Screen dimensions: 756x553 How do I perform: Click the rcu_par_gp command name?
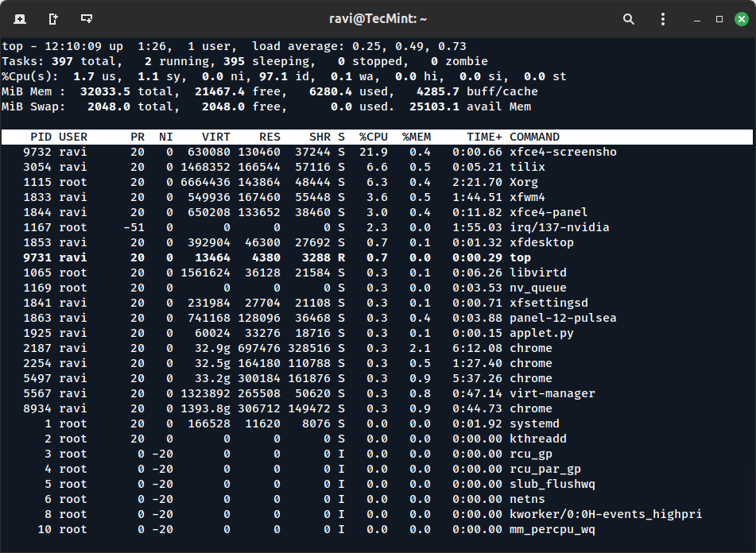pos(545,469)
